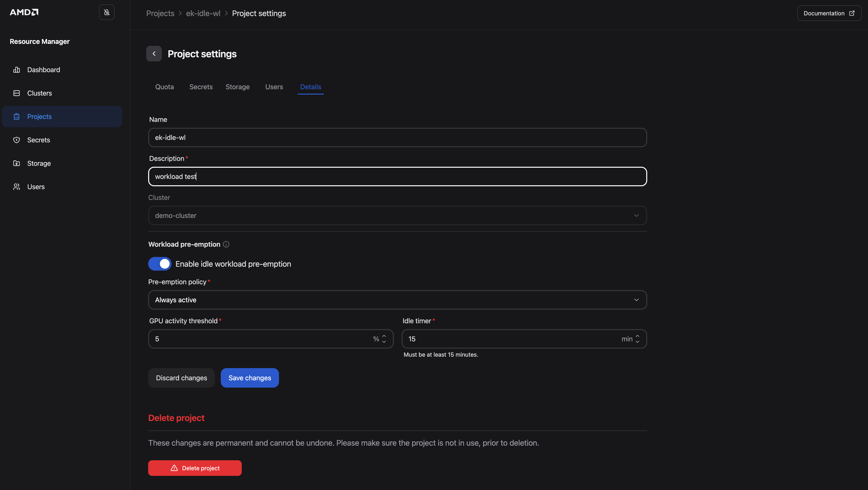Open the Dashboard chart icon
This screenshot has height=490, width=868.
17,70
